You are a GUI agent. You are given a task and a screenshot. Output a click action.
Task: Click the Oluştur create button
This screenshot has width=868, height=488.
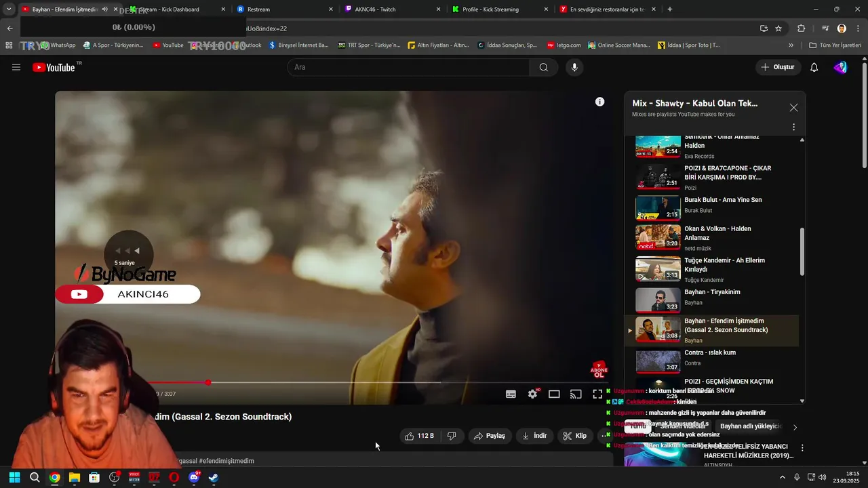pyautogui.click(x=777, y=67)
